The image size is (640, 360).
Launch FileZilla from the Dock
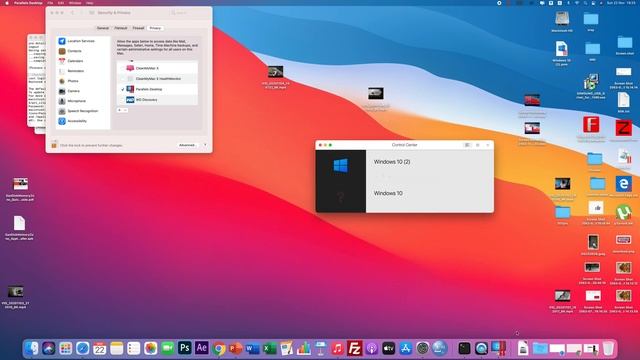click(x=355, y=348)
